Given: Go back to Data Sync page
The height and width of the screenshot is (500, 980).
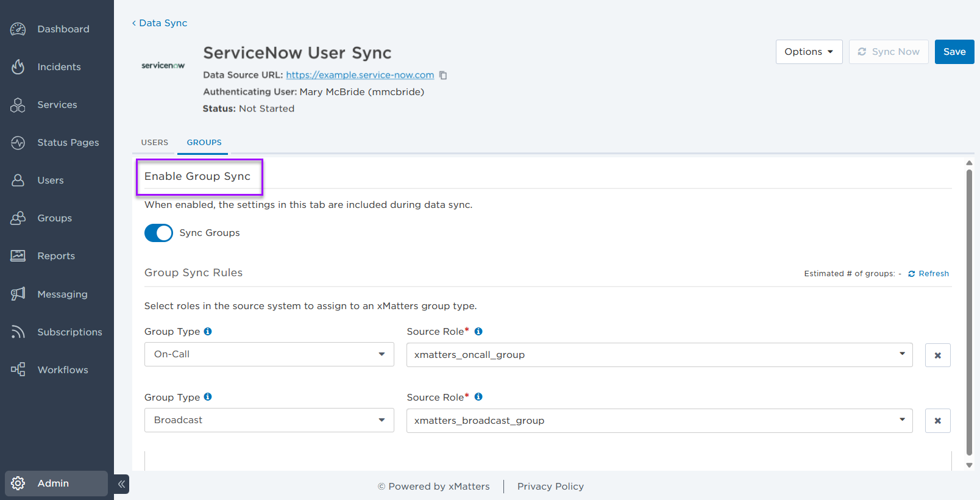Looking at the screenshot, I should click(x=160, y=23).
